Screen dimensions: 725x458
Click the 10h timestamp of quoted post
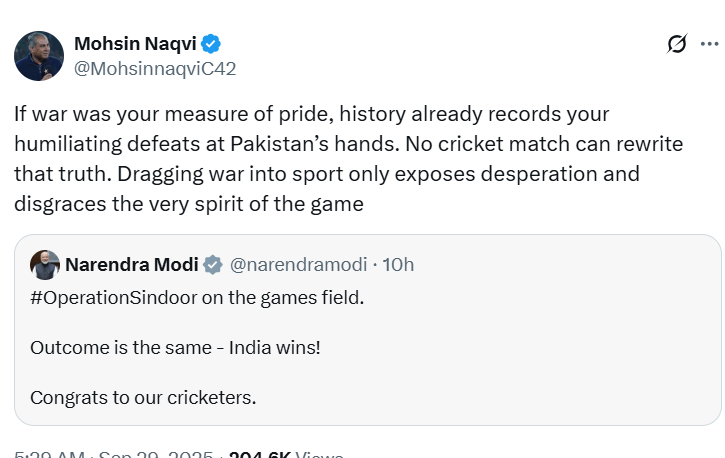[x=398, y=264]
